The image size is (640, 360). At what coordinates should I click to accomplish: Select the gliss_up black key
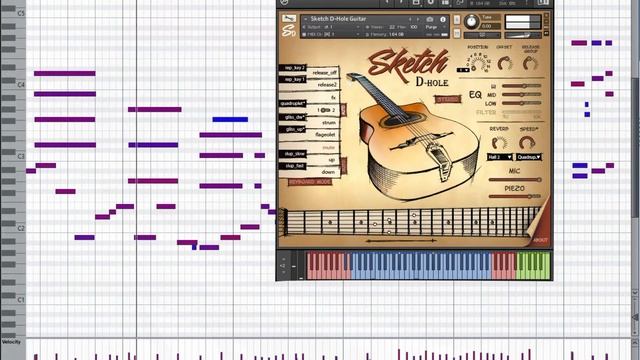pos(293,129)
